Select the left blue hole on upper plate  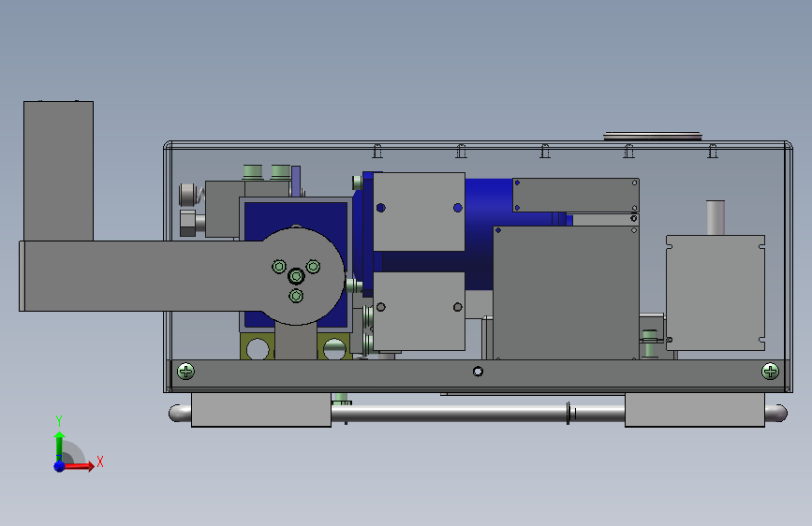tap(380, 208)
